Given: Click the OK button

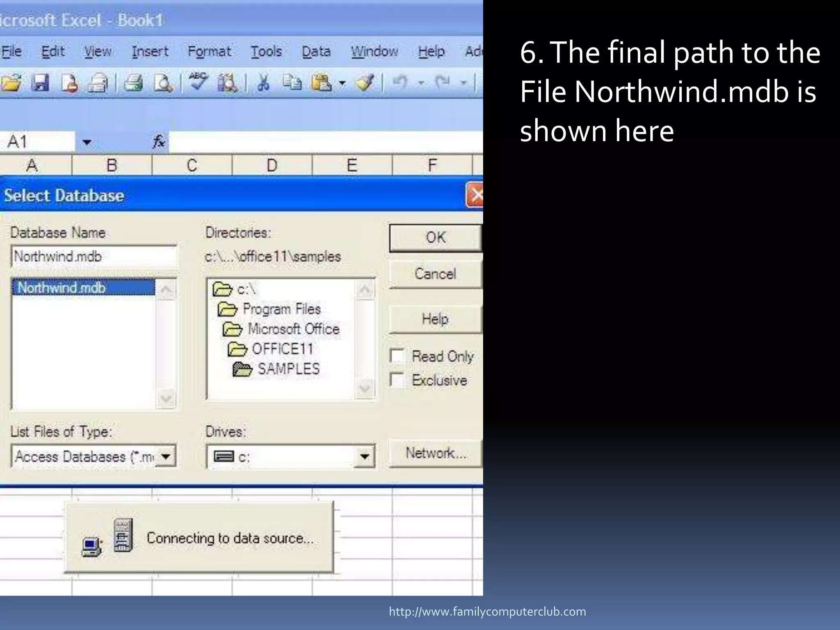Looking at the screenshot, I should [x=436, y=238].
